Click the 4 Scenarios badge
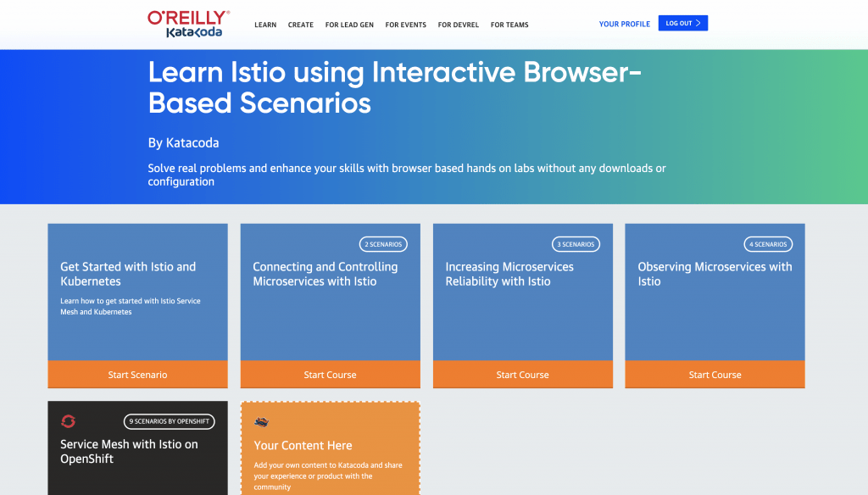This screenshot has width=868, height=495. click(768, 244)
